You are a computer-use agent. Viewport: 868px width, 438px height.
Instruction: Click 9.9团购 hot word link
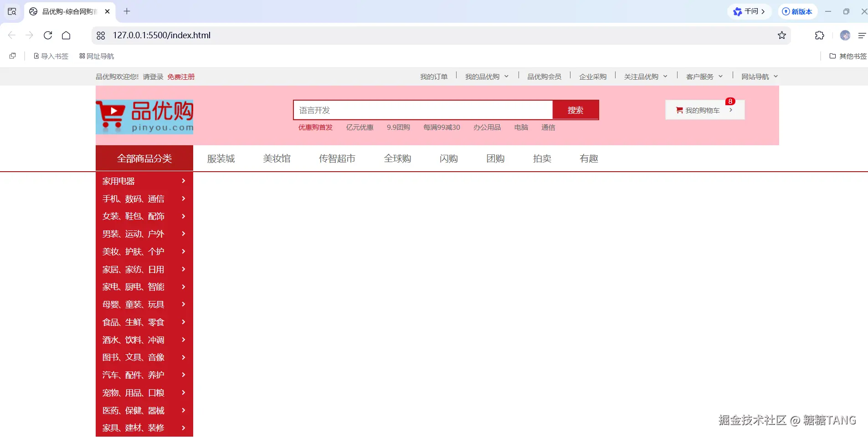click(x=398, y=127)
